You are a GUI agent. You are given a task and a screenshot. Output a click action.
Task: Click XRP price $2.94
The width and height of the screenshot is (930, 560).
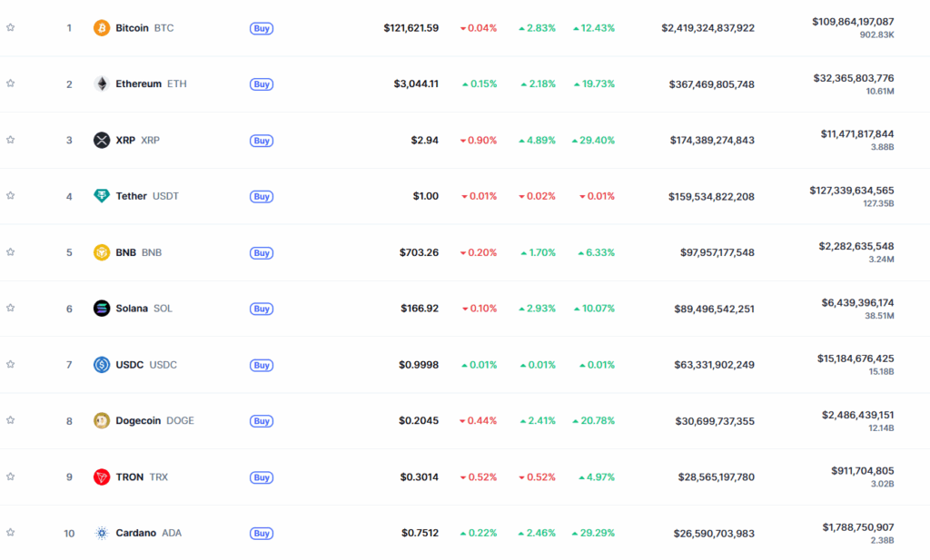click(425, 140)
